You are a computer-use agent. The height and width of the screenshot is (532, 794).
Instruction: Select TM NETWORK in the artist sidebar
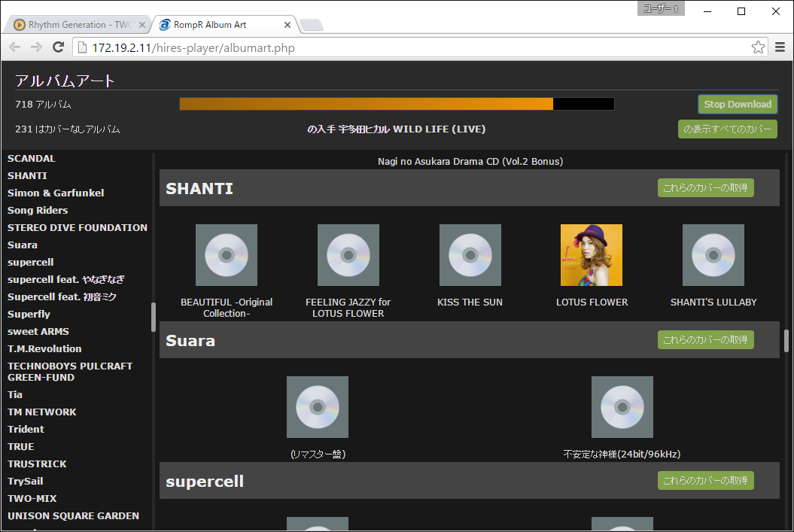coord(42,412)
